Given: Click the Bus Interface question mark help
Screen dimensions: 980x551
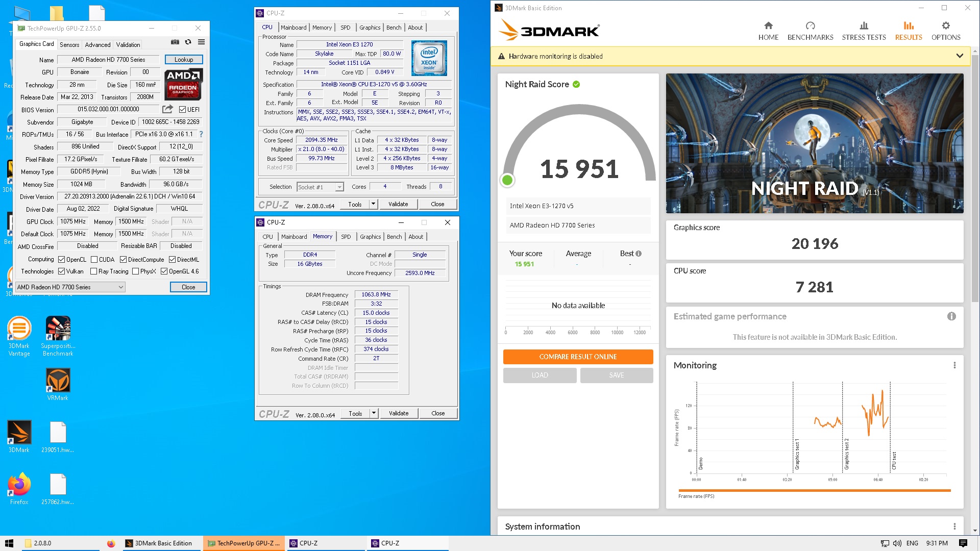Looking at the screenshot, I should point(201,134).
